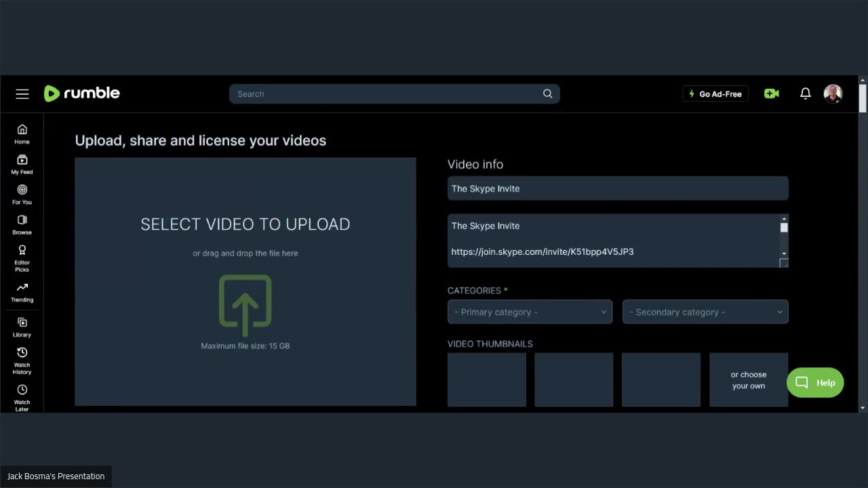
Task: Open Watch Later in sidebar
Action: point(22,398)
